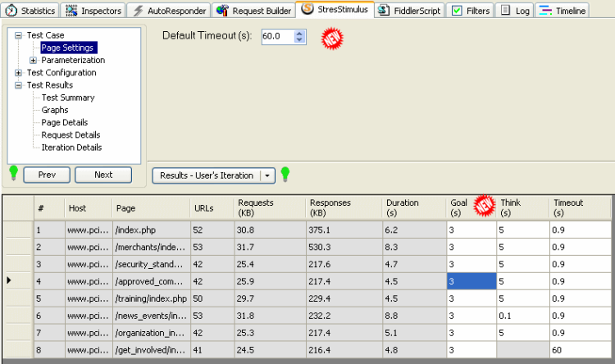The image size is (615, 364).
Task: Increase Default Timeout with up arrow
Action: (x=299, y=34)
